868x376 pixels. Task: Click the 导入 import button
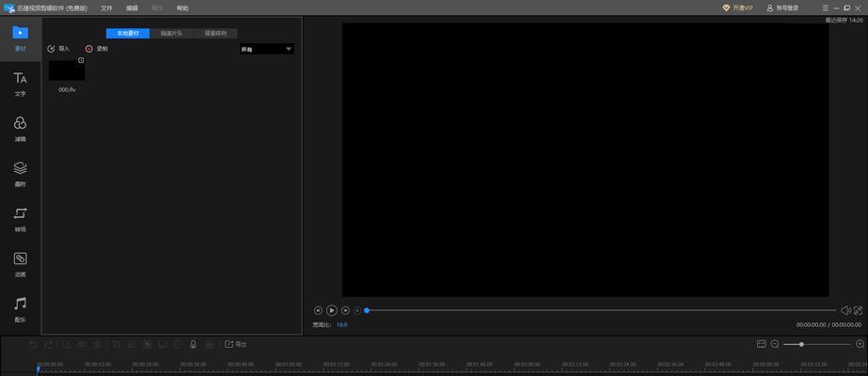pyautogui.click(x=58, y=49)
